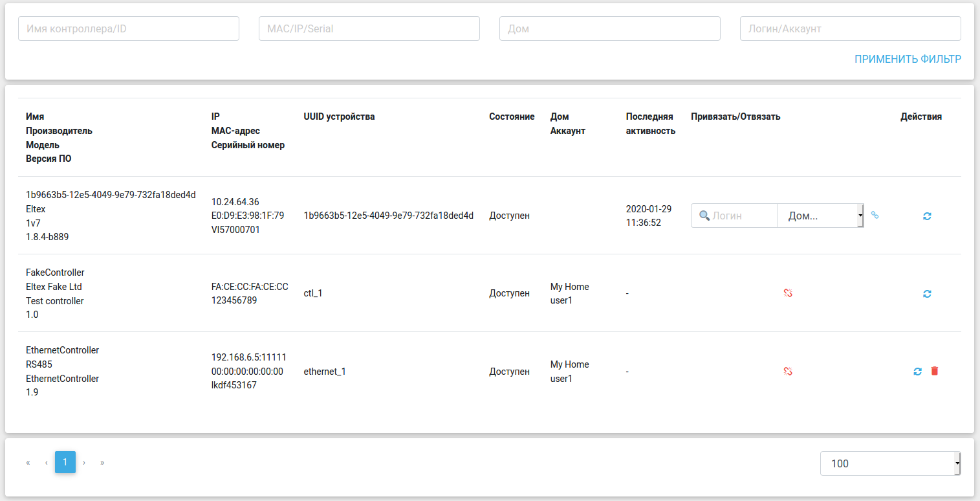Jump to first page with « arrow
Image resolution: width=980 pixels, height=501 pixels.
tap(28, 463)
